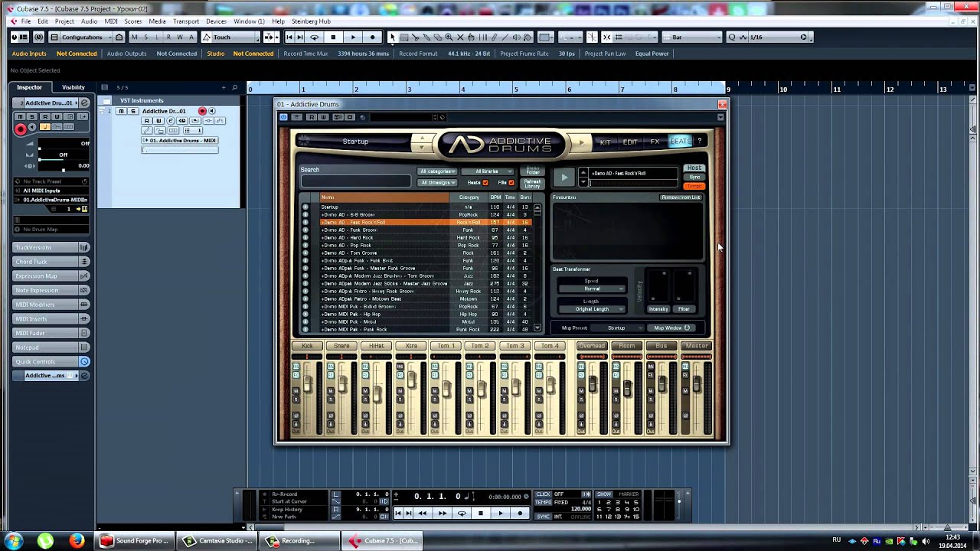Switch to the EDIT page in Addictive Drums
Viewport: 980px width, 551px height.
click(x=630, y=142)
